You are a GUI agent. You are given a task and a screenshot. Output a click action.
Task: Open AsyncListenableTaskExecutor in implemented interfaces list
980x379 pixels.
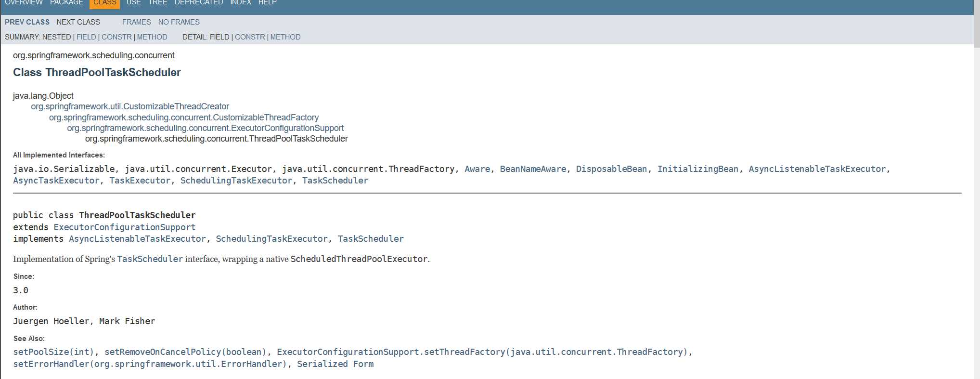pyautogui.click(x=817, y=169)
